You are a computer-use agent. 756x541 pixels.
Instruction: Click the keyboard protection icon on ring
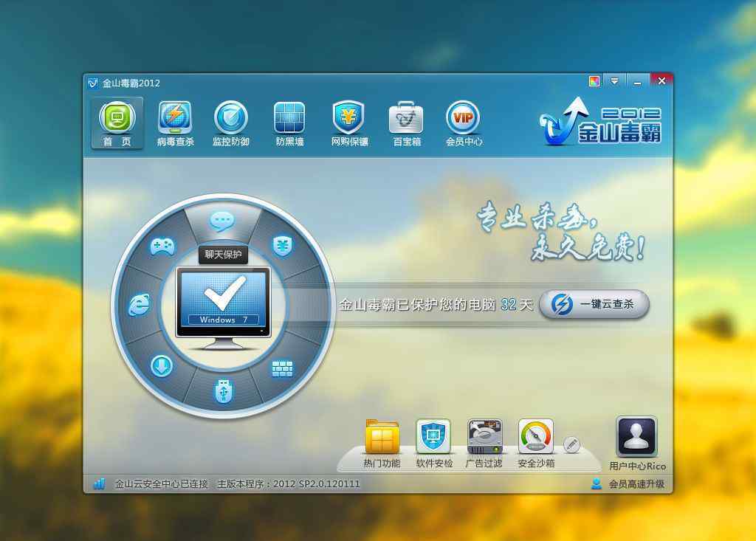click(283, 369)
